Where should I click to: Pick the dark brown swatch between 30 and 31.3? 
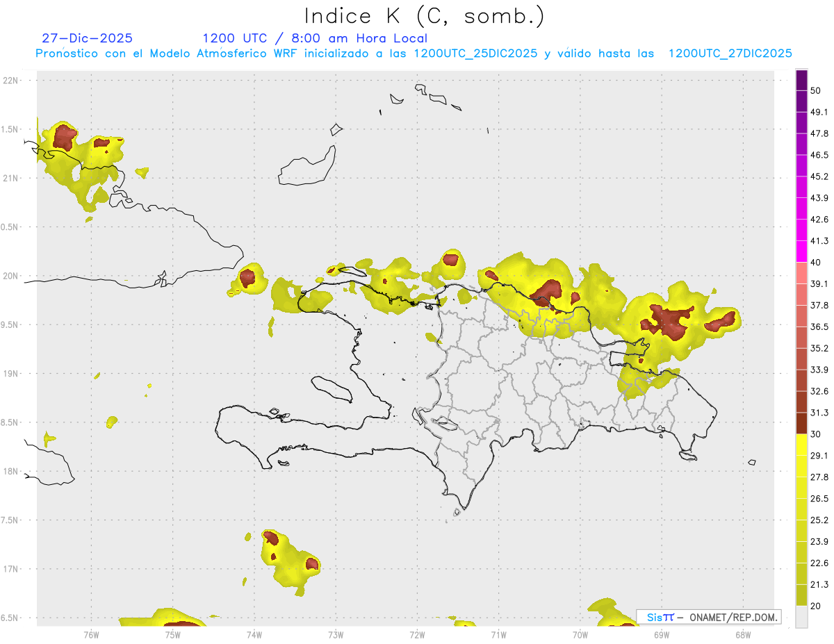tap(801, 424)
